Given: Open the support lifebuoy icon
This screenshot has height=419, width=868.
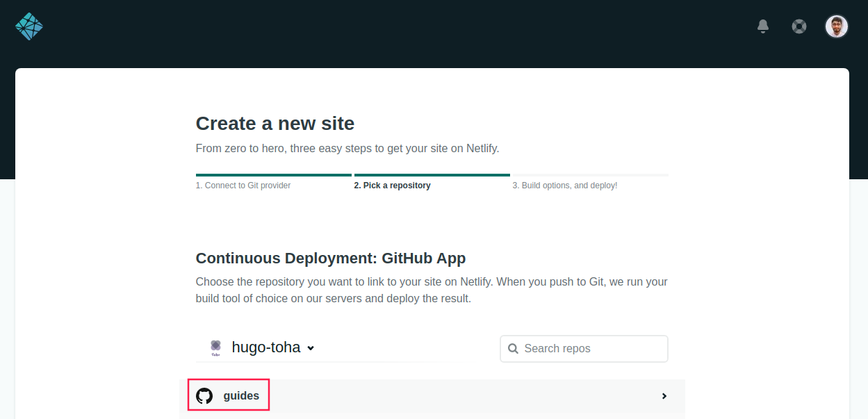Looking at the screenshot, I should [x=799, y=26].
